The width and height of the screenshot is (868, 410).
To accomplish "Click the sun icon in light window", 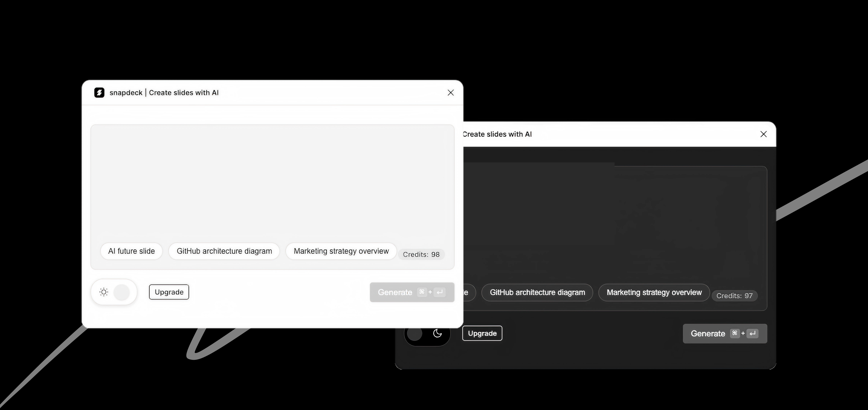I will click(104, 292).
